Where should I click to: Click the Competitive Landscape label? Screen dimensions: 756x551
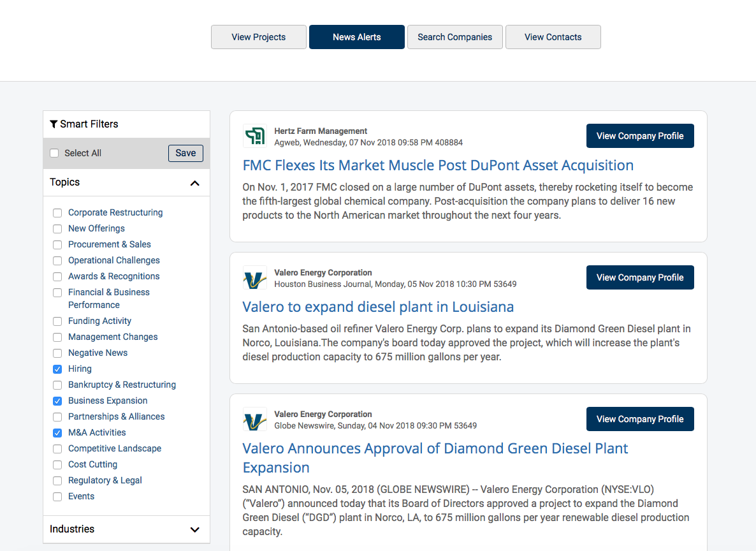coord(115,448)
